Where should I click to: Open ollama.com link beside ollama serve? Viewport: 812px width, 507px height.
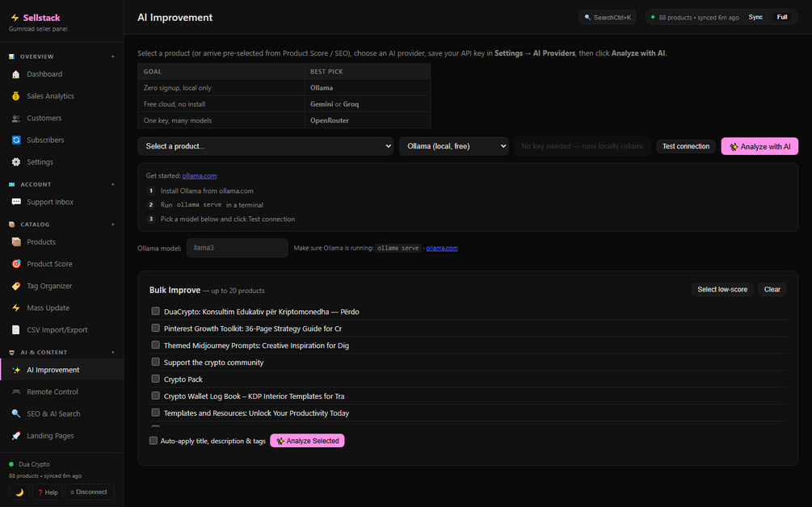click(x=442, y=249)
